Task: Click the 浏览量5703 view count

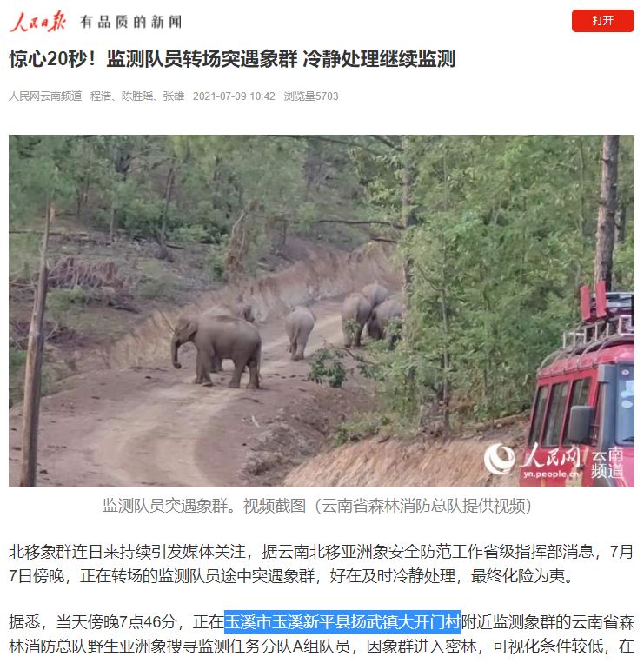Action: 311,96
